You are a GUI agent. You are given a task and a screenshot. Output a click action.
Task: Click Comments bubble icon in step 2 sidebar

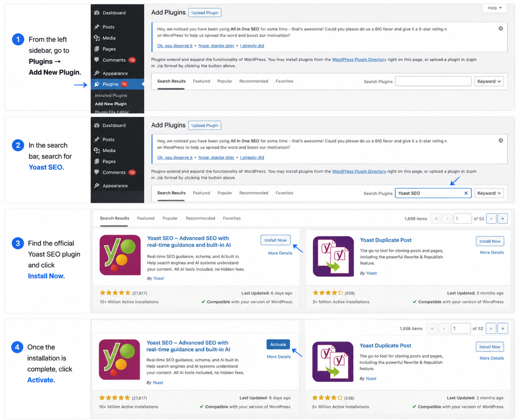click(x=97, y=172)
